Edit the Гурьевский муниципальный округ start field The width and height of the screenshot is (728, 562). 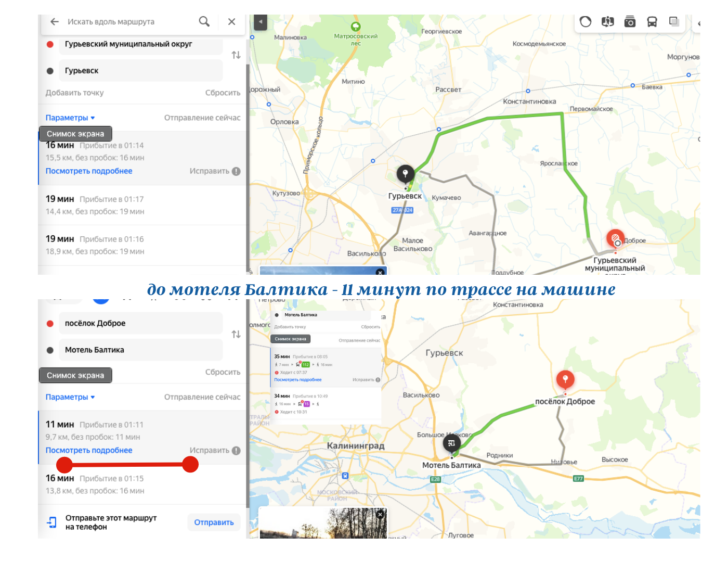click(140, 45)
